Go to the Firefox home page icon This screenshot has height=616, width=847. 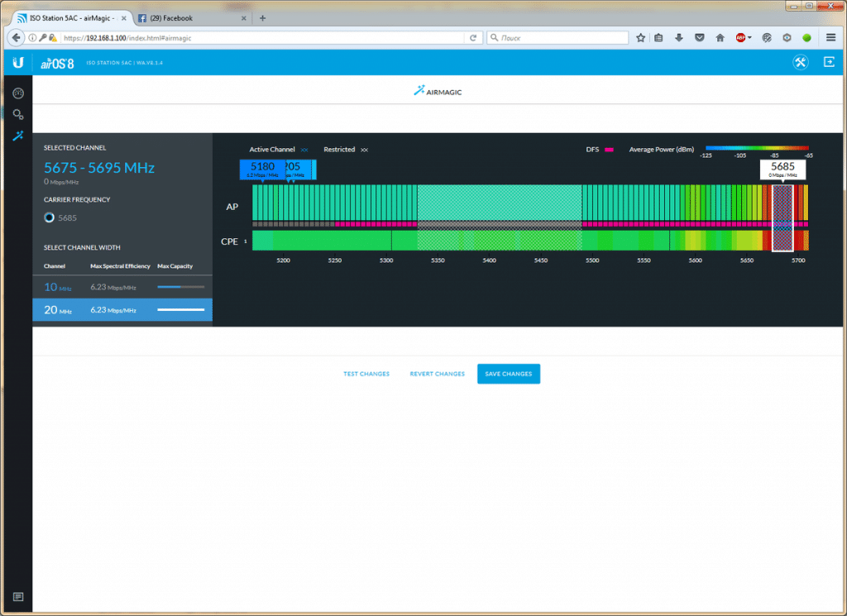pyautogui.click(x=720, y=37)
